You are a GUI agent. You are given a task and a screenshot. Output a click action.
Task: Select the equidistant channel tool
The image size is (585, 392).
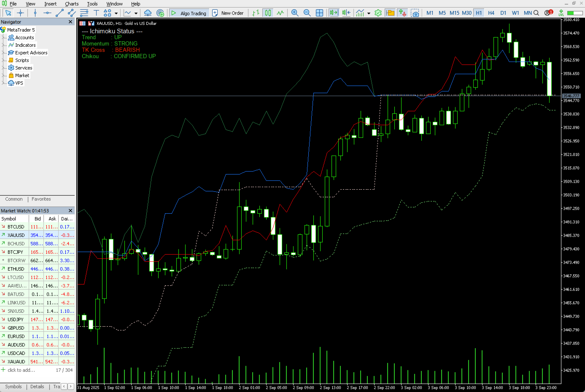click(72, 13)
